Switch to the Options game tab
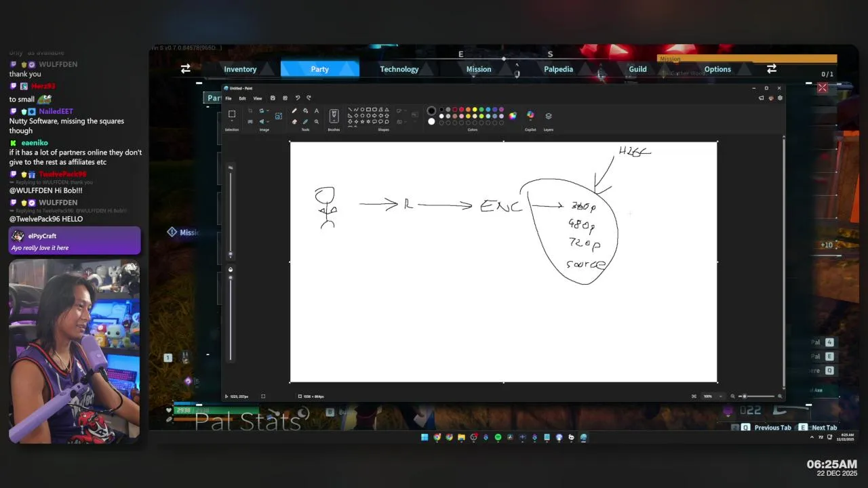Viewport: 868px width, 488px height. coord(717,69)
